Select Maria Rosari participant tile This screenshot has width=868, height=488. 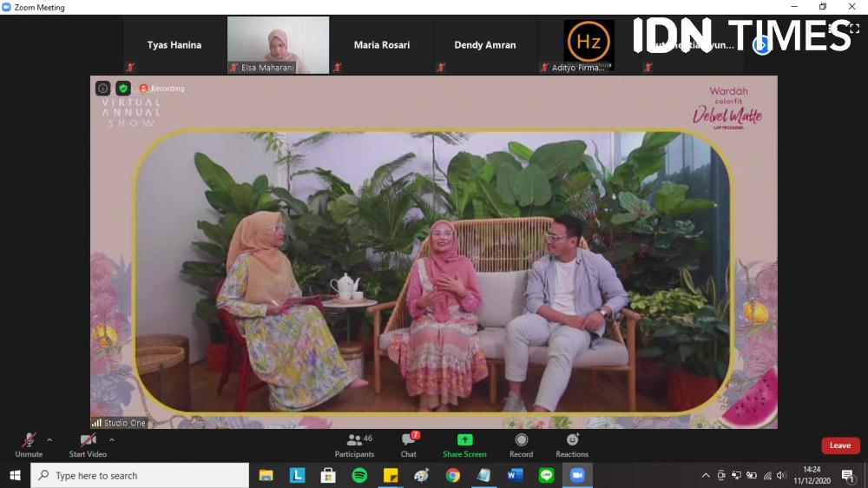pyautogui.click(x=382, y=45)
